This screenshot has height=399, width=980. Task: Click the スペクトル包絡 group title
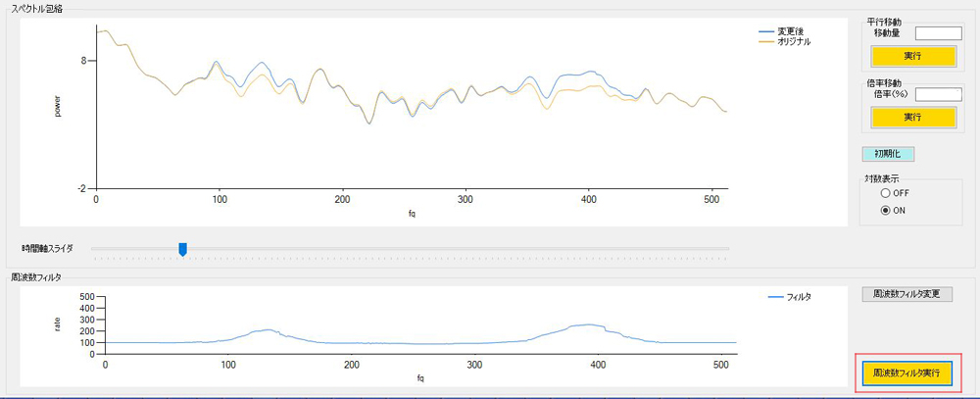pos(38,8)
